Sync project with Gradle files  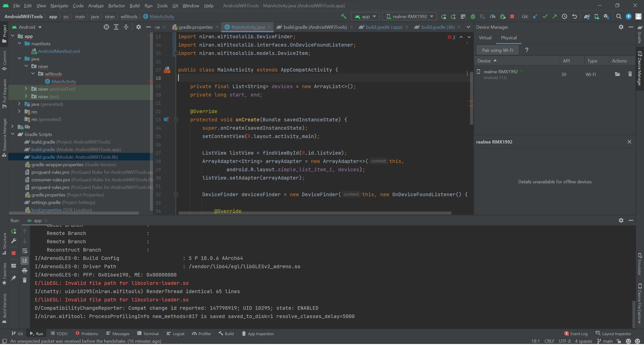coord(587,16)
